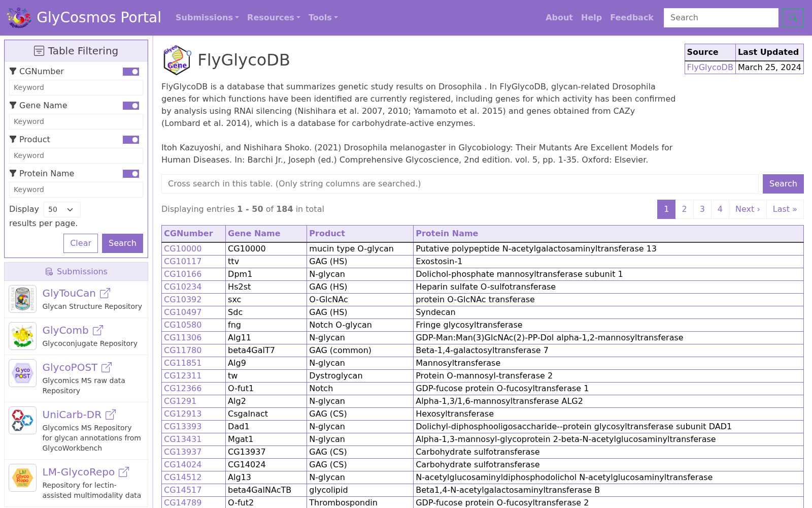Screen dimensions: 812x508
Task: Click the Product filter funnel icon
Action: pyautogui.click(x=13, y=139)
